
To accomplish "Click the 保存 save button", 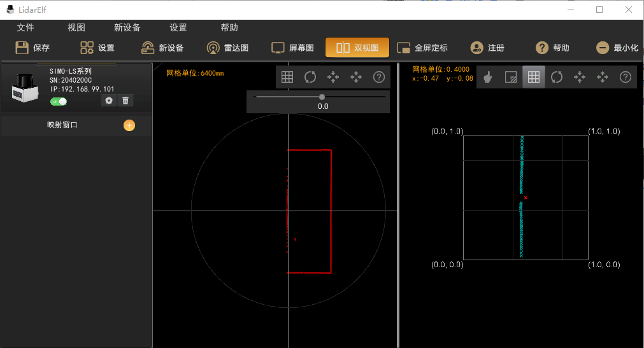I will tap(33, 48).
